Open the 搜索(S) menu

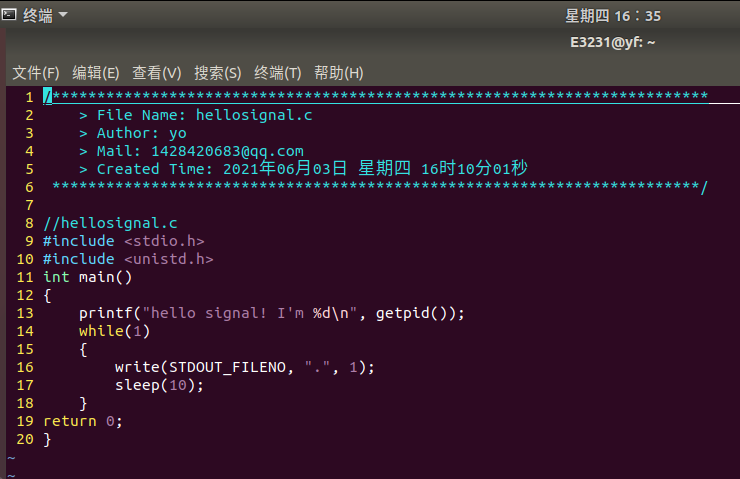point(218,73)
